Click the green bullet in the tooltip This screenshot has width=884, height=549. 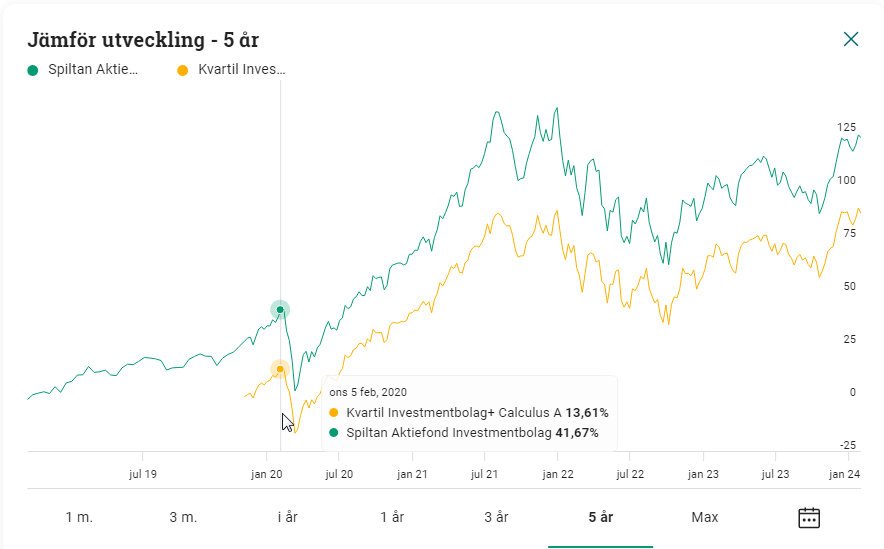334,433
